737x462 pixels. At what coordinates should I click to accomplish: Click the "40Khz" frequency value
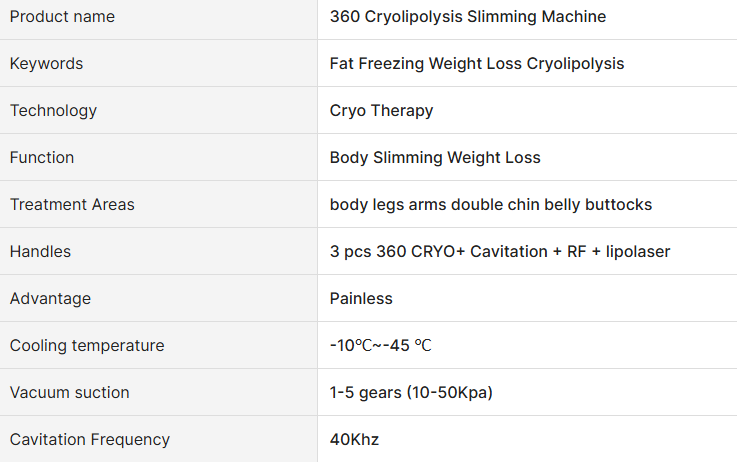pyautogui.click(x=354, y=440)
